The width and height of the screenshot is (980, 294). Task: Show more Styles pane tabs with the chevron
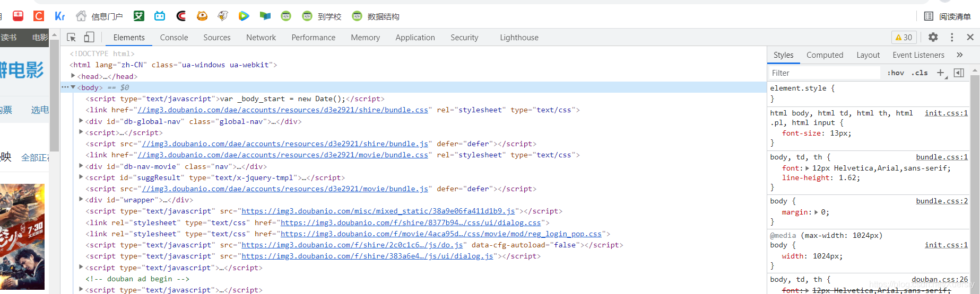coord(959,55)
